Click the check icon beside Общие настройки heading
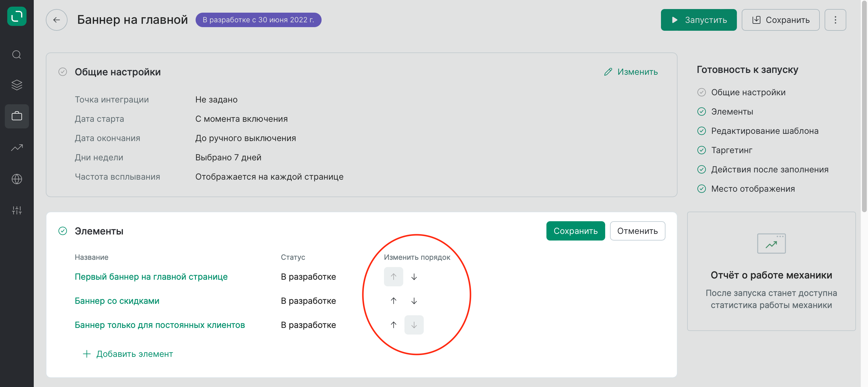 (63, 72)
